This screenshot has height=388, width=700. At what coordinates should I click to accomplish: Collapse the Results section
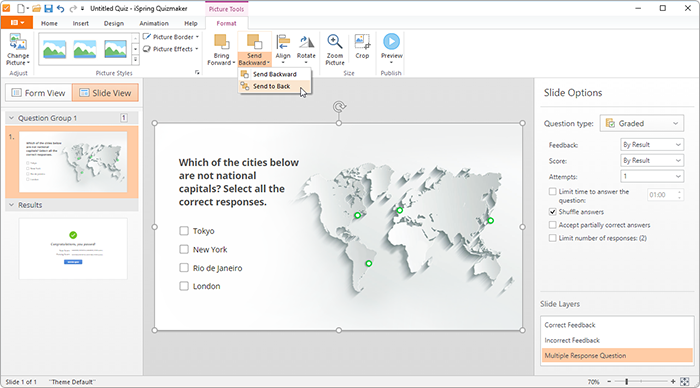[12, 205]
